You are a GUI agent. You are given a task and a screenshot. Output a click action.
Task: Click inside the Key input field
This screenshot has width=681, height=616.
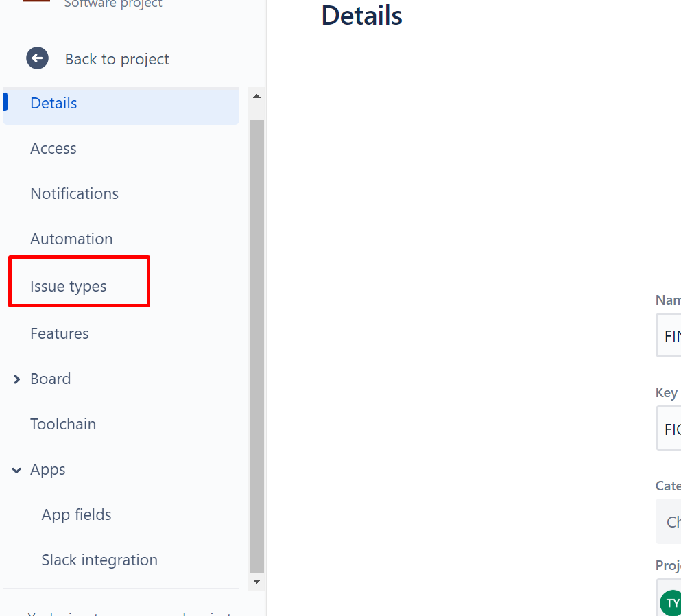click(x=673, y=428)
